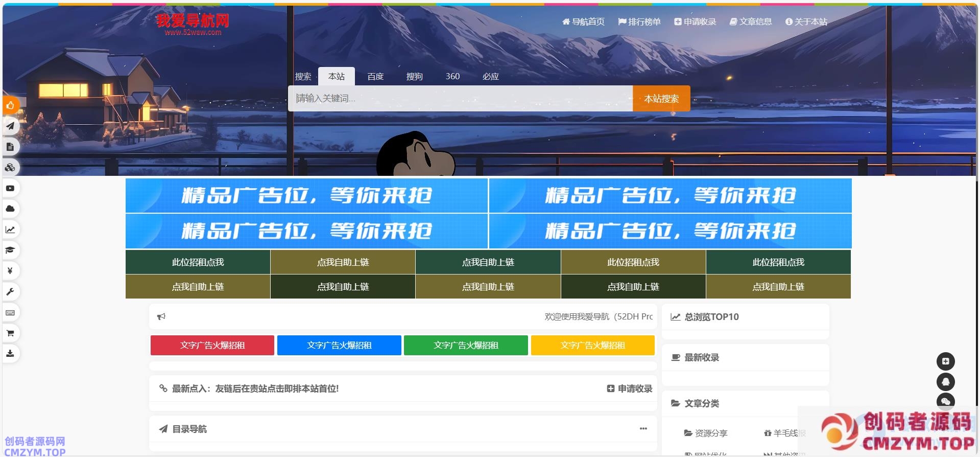This screenshot has width=980, height=457.
Task: Click the bell floating button at right
Action: point(945,382)
